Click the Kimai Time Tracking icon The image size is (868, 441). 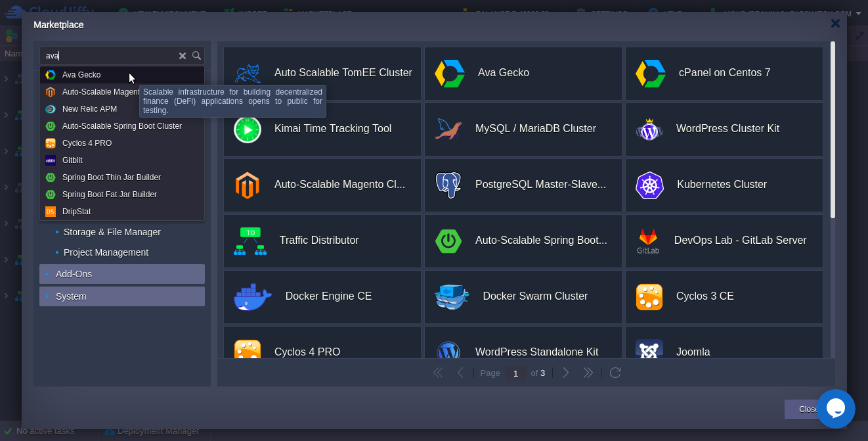pyautogui.click(x=248, y=129)
